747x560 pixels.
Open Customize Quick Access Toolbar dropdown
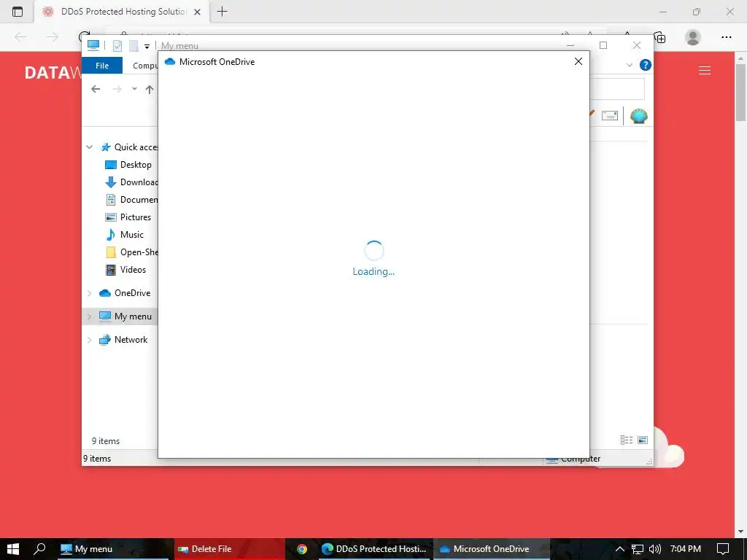pyautogui.click(x=147, y=46)
